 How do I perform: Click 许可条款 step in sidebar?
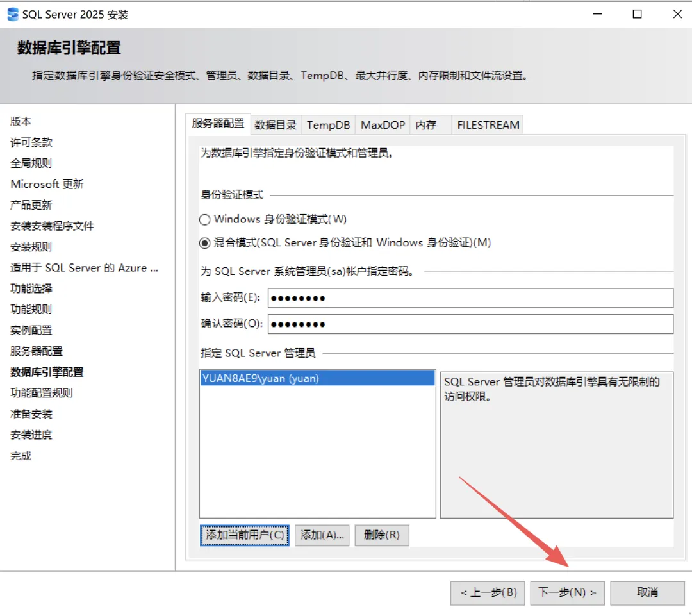tap(31, 142)
